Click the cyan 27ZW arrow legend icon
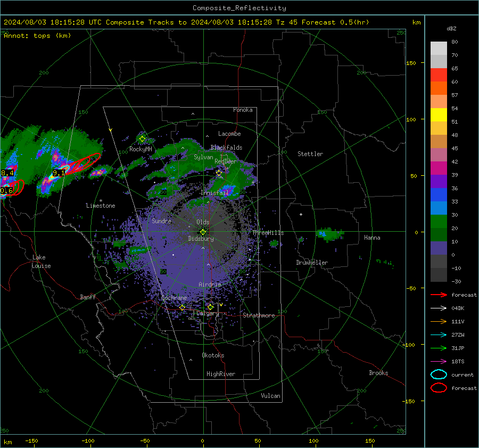Screen dimensions: 479x448 pyautogui.click(x=439, y=335)
